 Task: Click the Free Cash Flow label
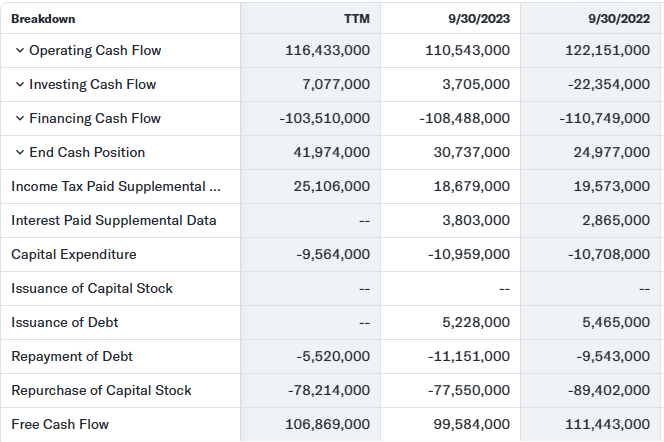point(60,424)
